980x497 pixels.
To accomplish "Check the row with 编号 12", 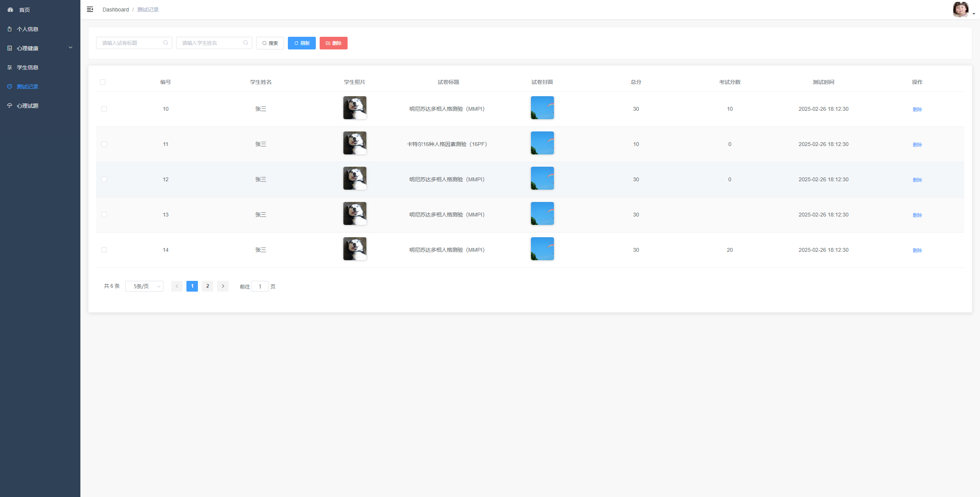I will (x=104, y=179).
